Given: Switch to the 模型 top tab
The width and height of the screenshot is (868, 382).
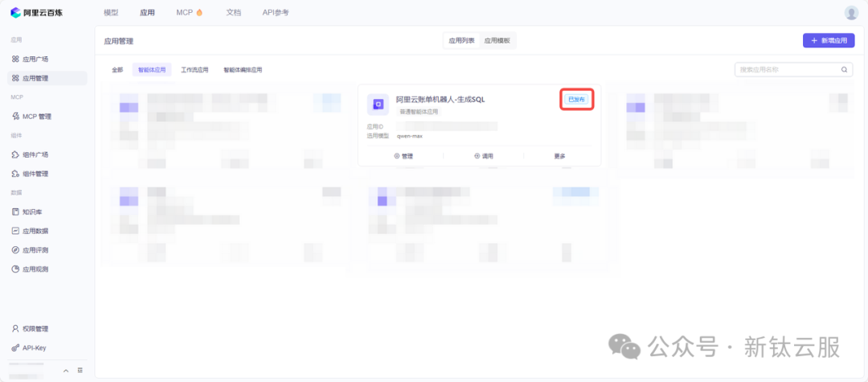Looking at the screenshot, I should click(x=111, y=13).
